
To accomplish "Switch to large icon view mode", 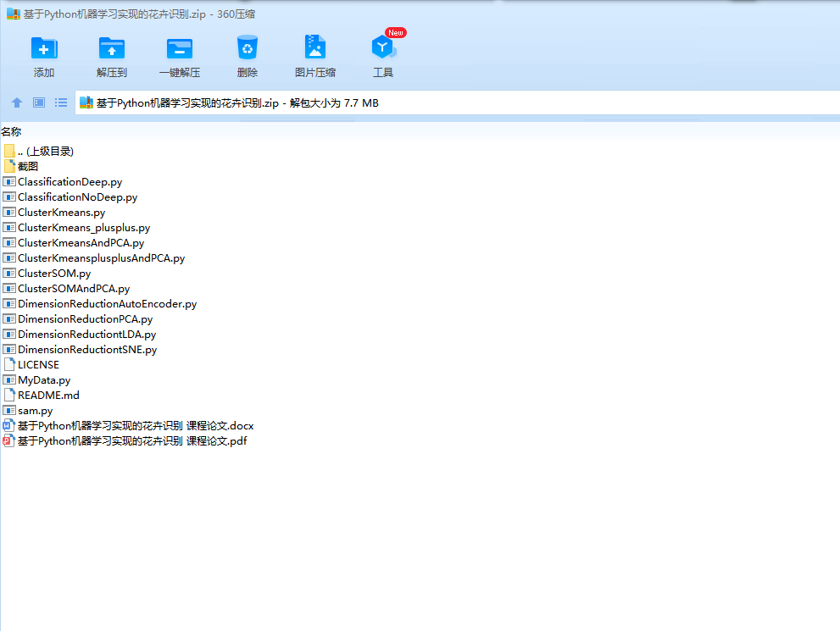I will [x=39, y=102].
